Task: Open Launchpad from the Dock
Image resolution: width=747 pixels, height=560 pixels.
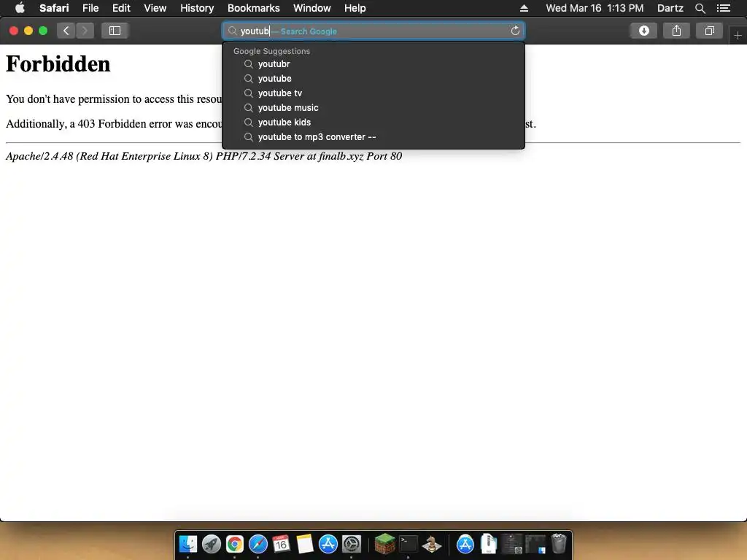Action: (x=212, y=544)
